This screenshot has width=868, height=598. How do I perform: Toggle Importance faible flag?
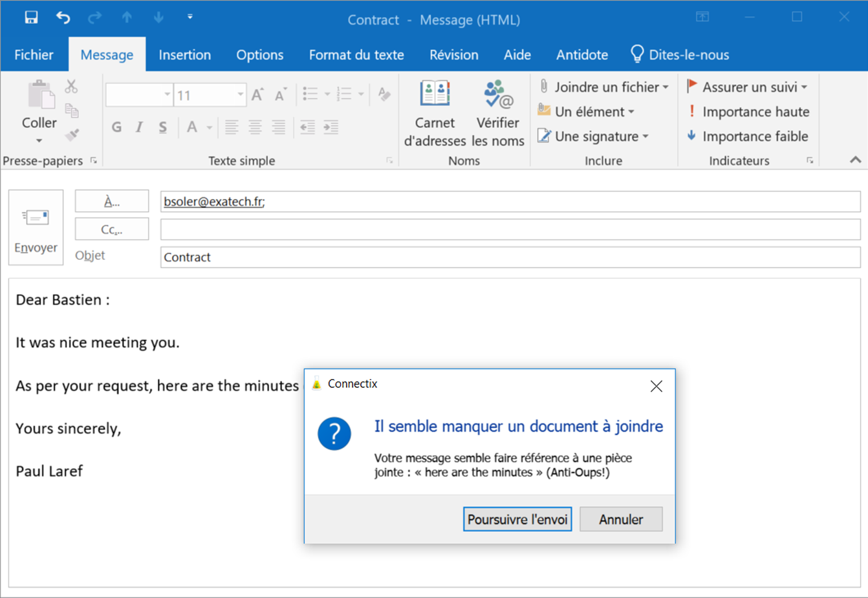pyautogui.click(x=748, y=136)
